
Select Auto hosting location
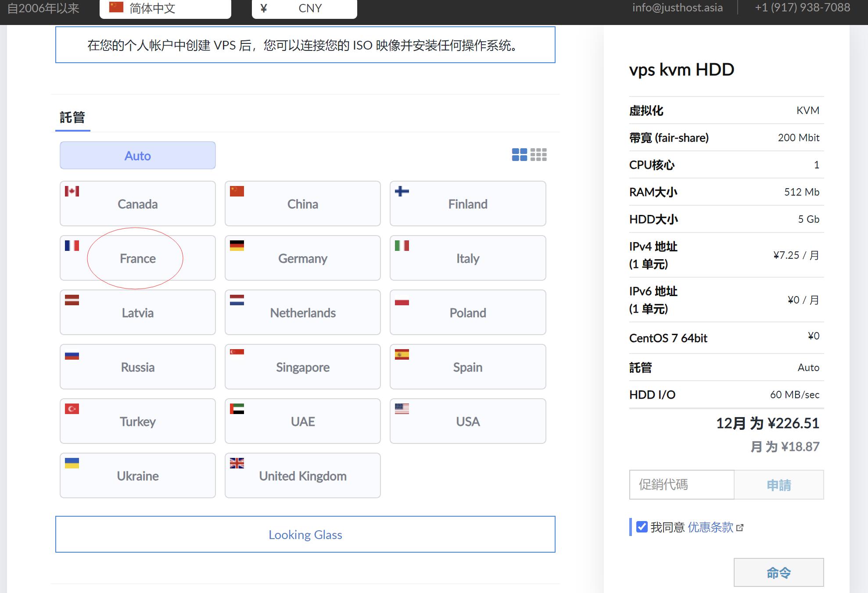tap(138, 155)
